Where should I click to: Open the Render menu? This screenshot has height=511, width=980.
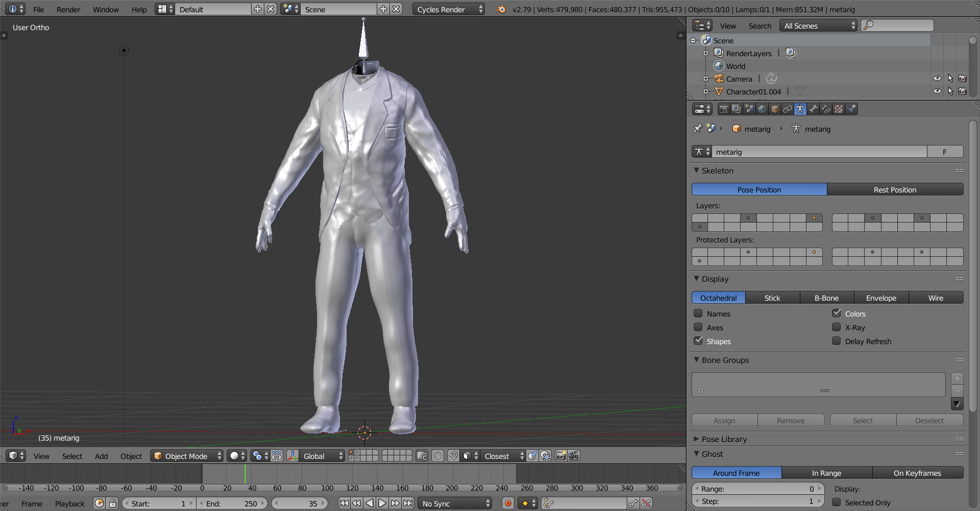68,10
